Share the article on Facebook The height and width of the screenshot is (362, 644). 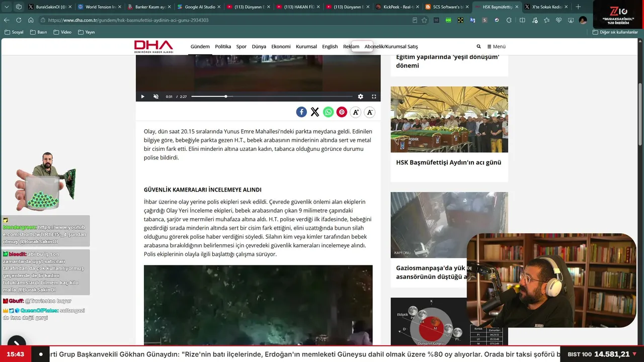point(301,112)
